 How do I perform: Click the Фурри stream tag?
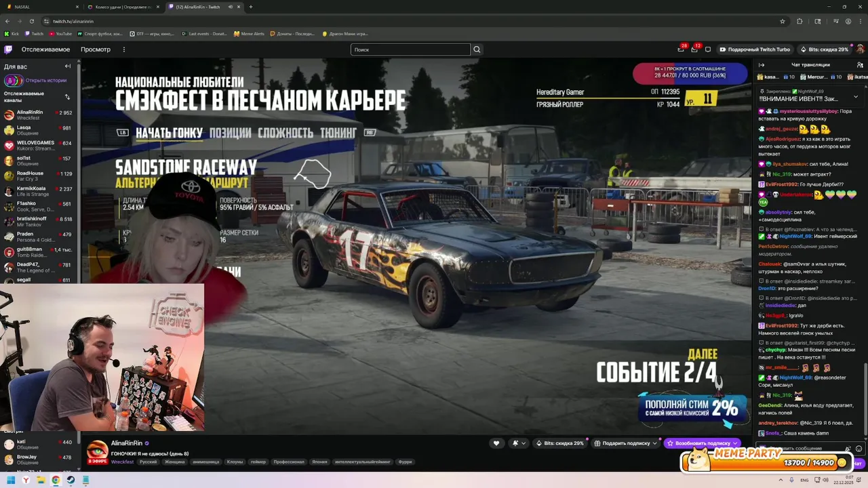405,462
